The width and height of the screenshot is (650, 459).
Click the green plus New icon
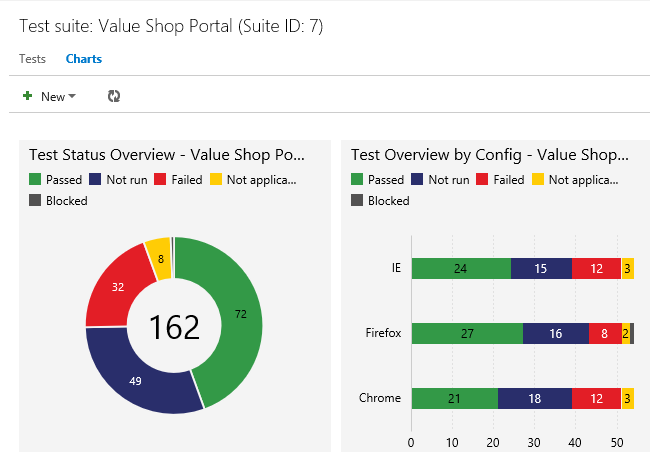tap(27, 96)
